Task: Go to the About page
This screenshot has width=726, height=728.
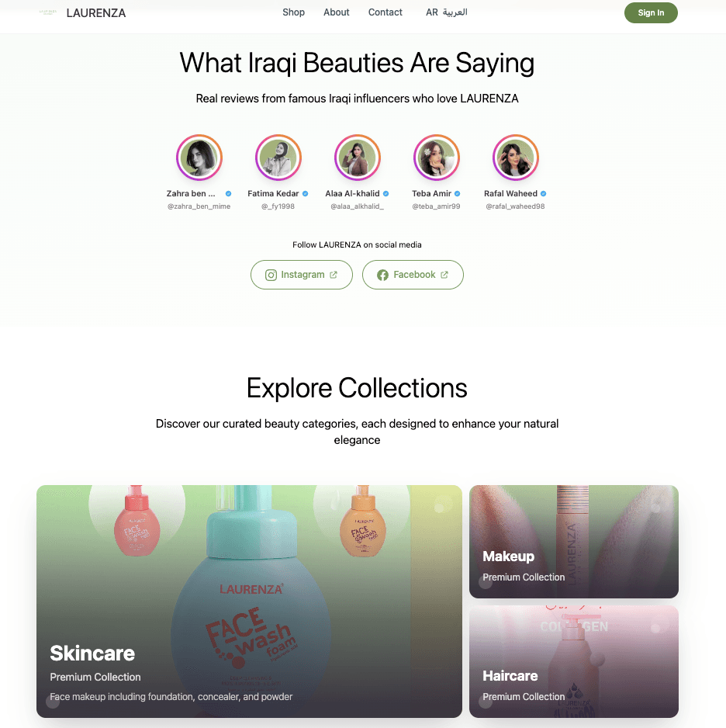Action: pos(337,12)
